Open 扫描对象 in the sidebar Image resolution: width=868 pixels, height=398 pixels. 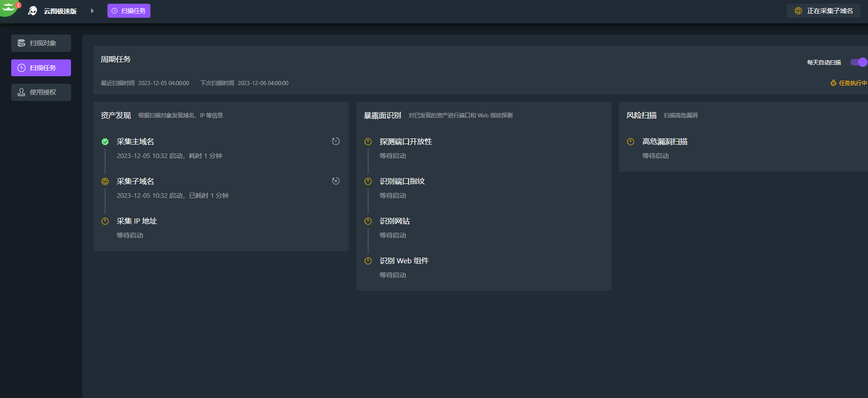[41, 43]
